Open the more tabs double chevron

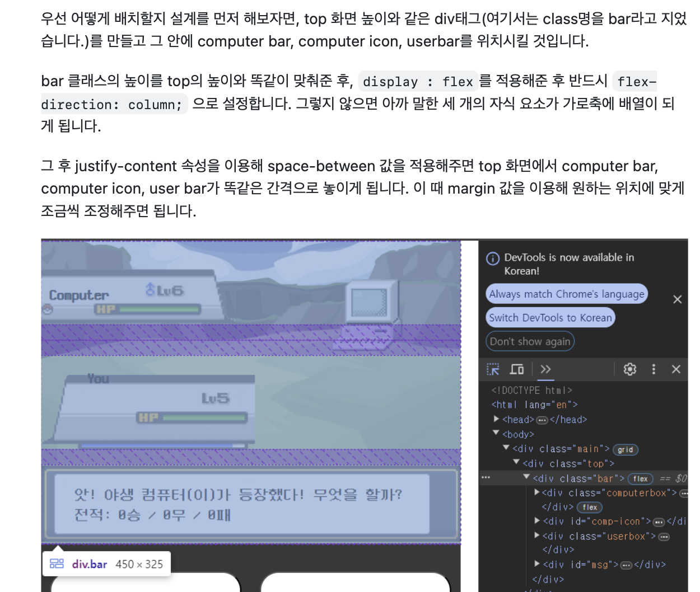545,369
